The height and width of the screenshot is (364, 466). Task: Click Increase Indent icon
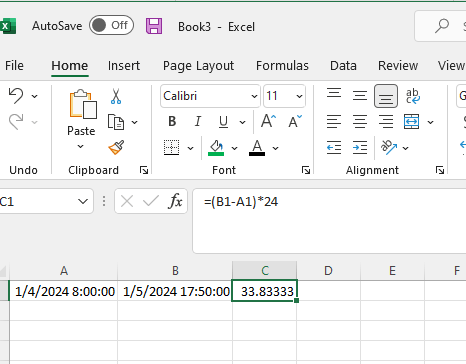[x=360, y=147]
